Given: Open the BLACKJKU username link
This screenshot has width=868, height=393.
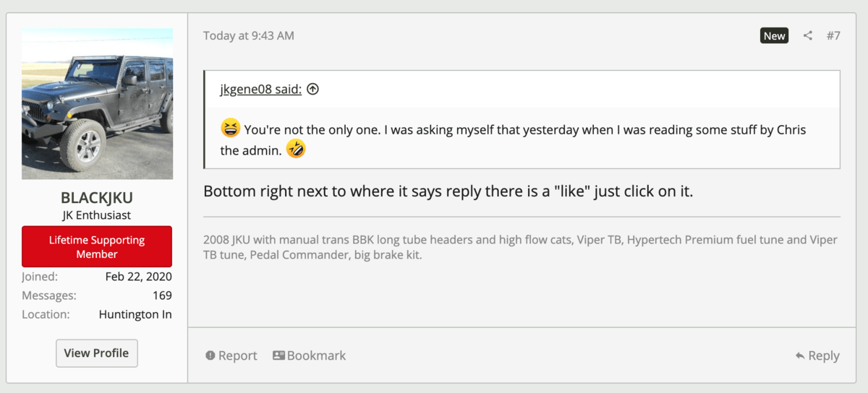Looking at the screenshot, I should pyautogui.click(x=97, y=197).
